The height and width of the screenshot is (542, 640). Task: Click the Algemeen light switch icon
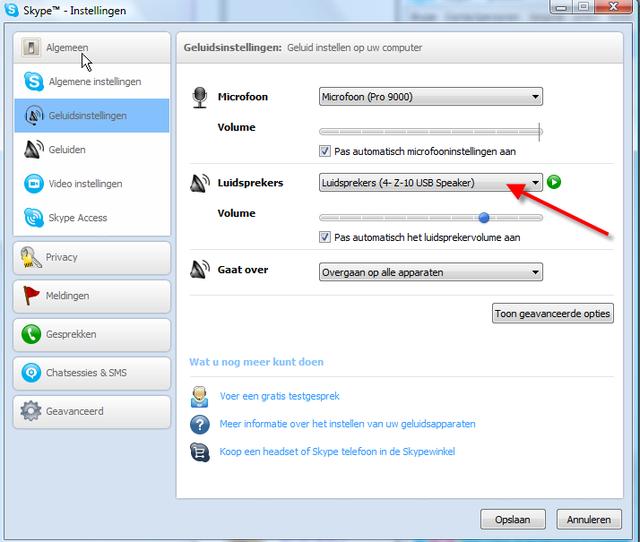point(31,47)
